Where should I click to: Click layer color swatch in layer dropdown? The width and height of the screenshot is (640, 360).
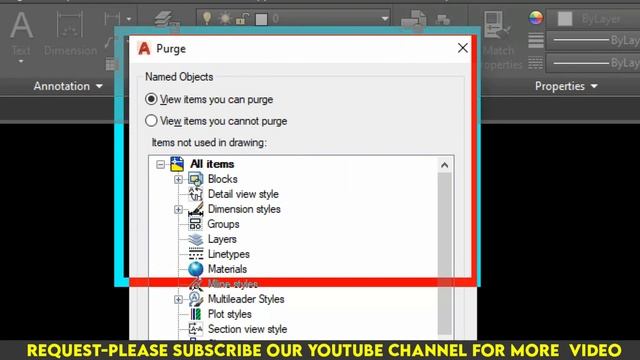pos(261,19)
